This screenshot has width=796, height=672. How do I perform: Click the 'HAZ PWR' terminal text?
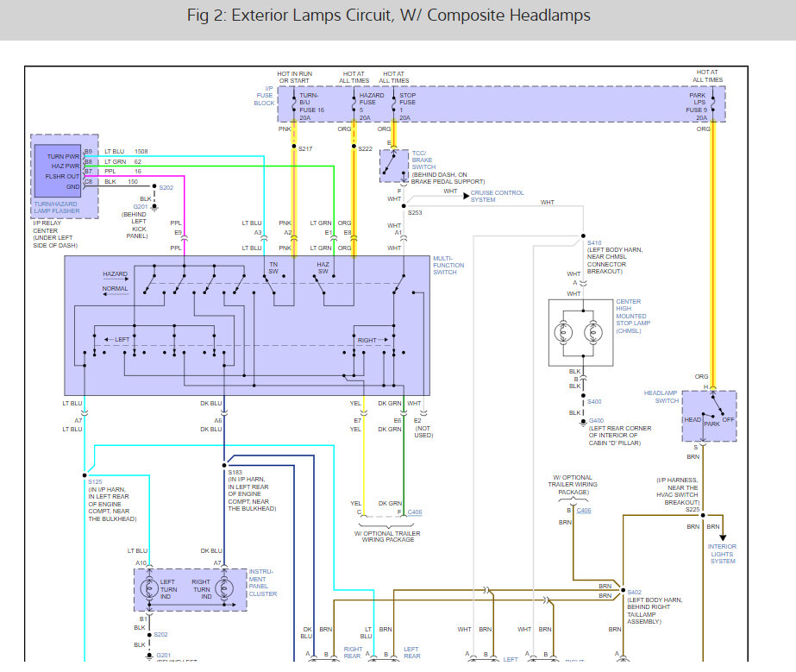pyautogui.click(x=66, y=166)
